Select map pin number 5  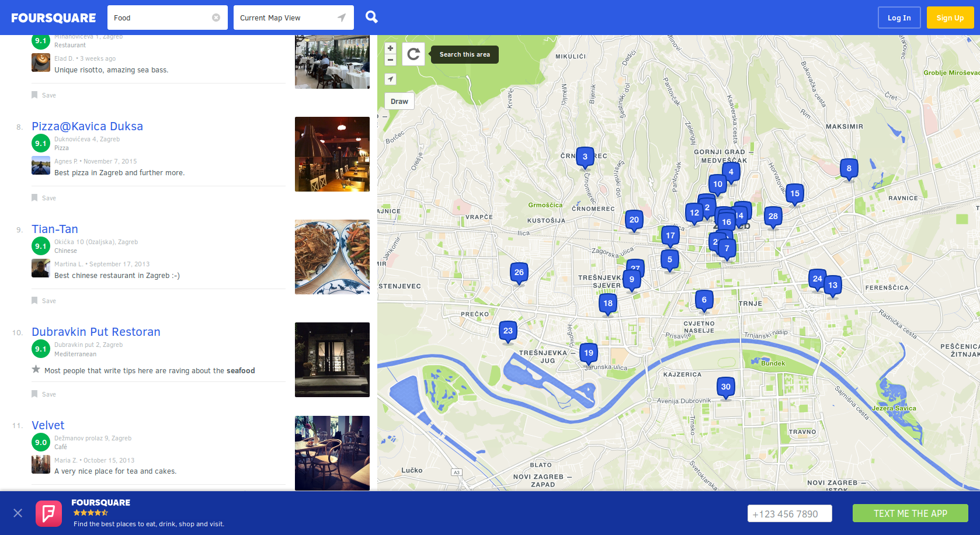pyautogui.click(x=670, y=260)
